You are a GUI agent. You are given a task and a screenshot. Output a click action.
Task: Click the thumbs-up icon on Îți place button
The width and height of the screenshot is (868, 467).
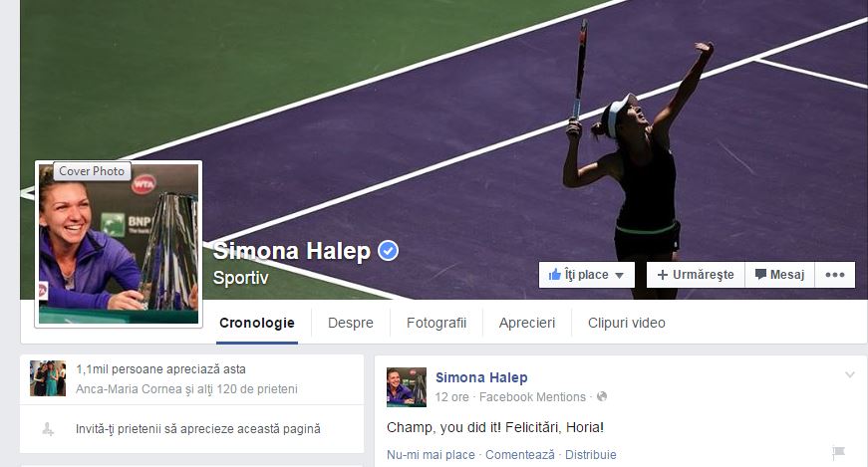[555, 275]
